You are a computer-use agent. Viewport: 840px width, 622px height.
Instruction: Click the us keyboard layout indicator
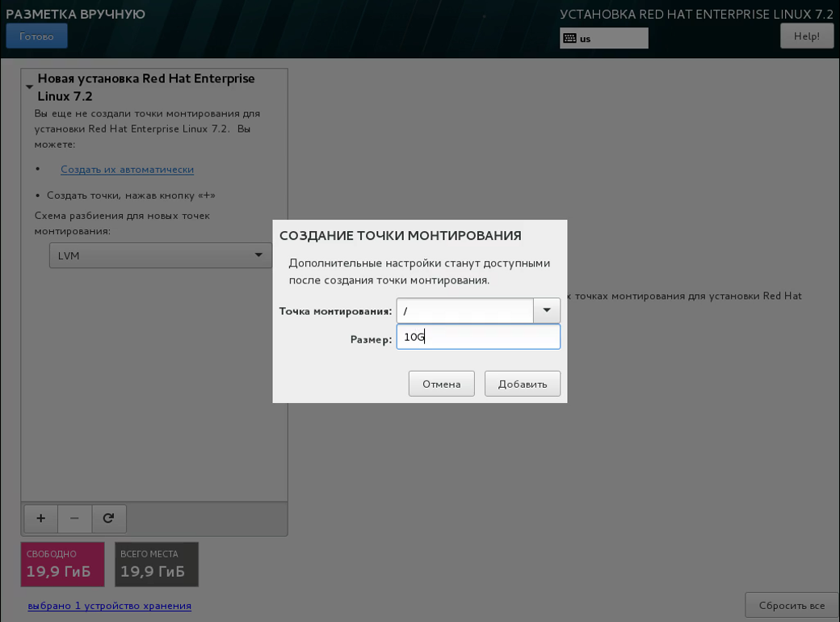click(604, 39)
